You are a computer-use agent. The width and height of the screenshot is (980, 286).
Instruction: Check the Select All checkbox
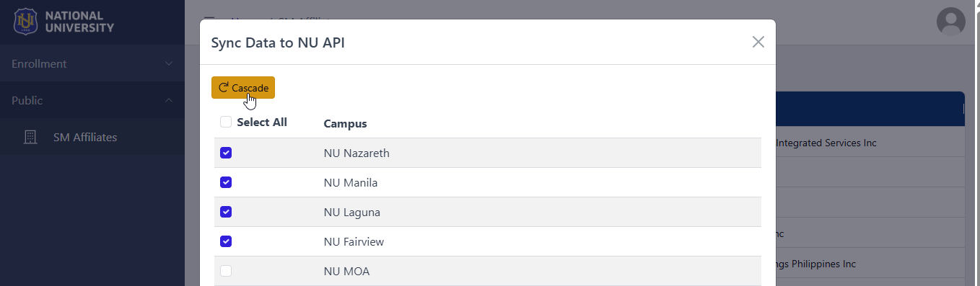point(226,122)
